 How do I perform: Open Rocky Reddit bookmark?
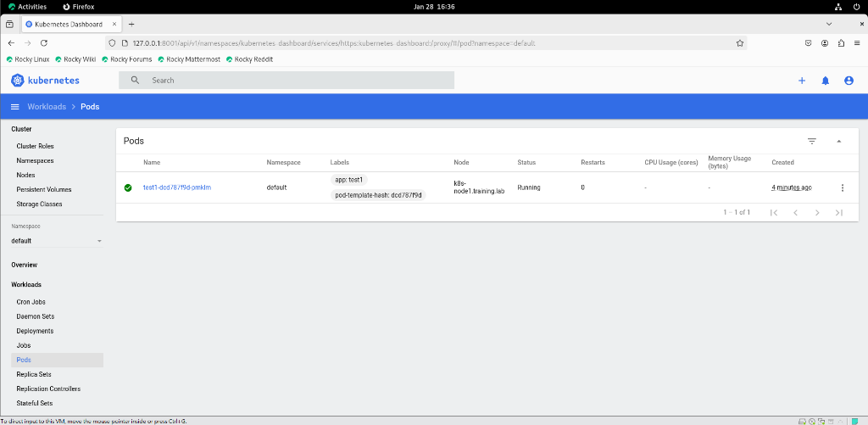pos(249,59)
